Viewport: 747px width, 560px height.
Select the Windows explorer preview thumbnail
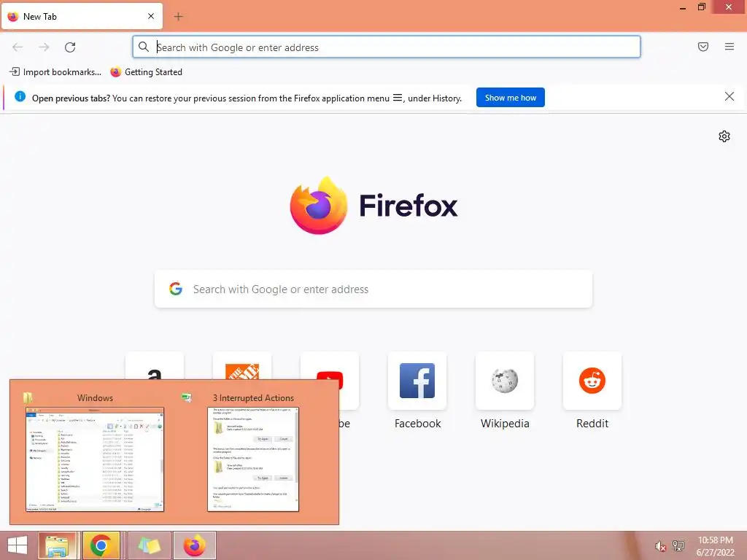click(95, 459)
